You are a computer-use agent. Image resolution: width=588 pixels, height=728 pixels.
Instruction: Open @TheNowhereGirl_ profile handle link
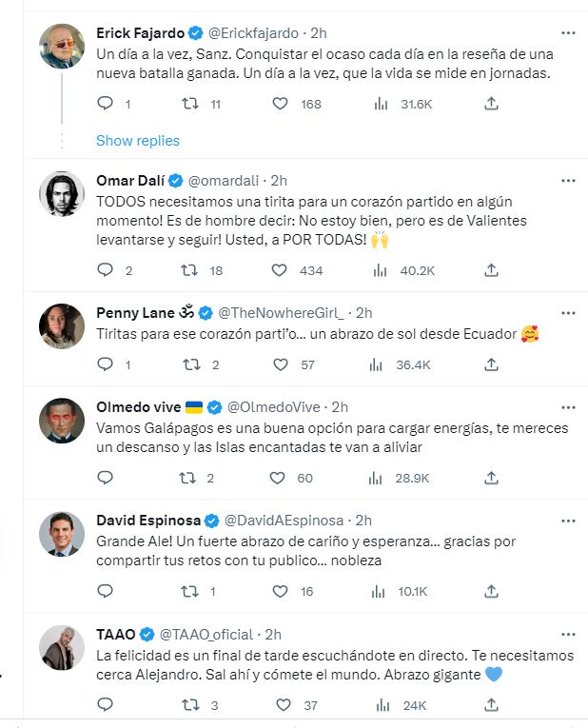tap(283, 312)
